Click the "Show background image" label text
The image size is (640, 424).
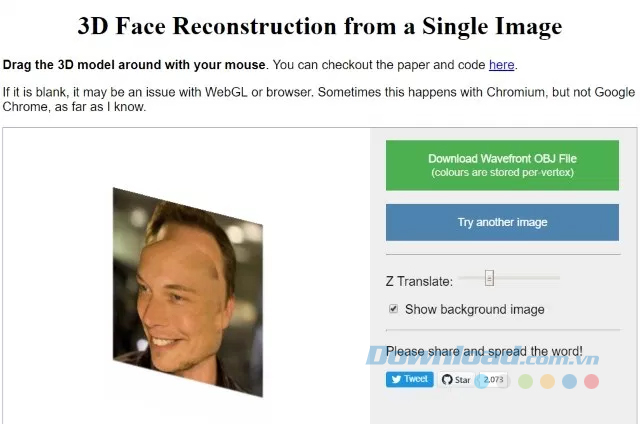(474, 310)
